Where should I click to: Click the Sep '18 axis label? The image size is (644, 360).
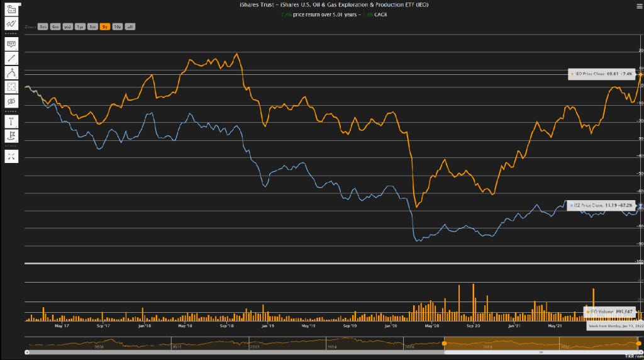point(226,326)
